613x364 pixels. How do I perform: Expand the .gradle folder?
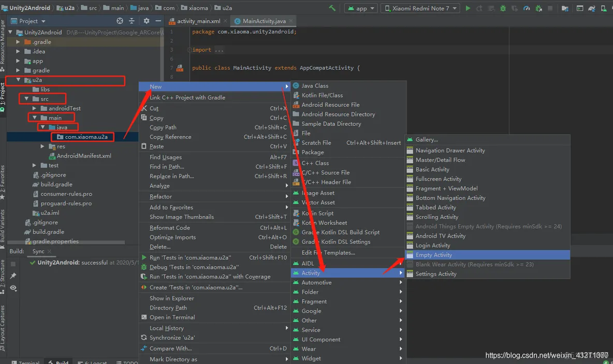point(18,42)
